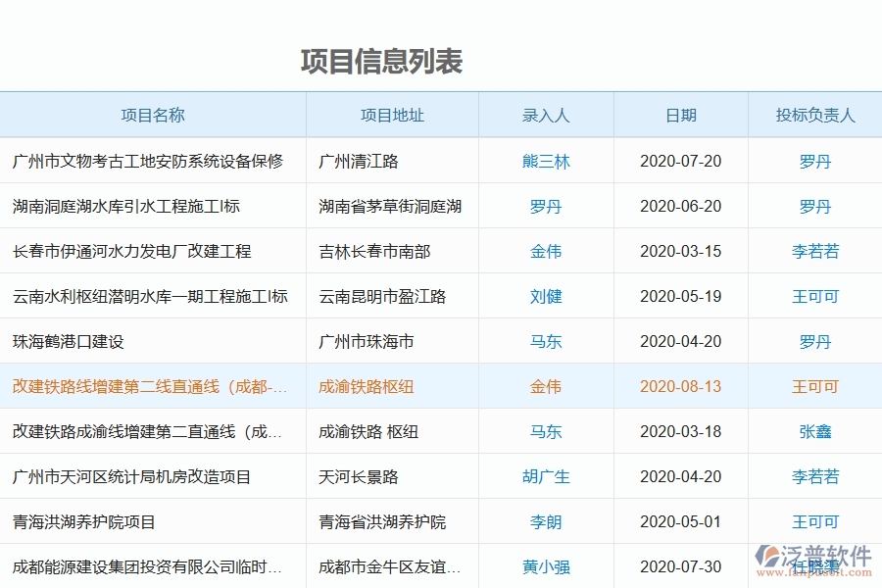
Task: Click entrant 李朗 in 青海洪湖养护院 row
Action: click(x=547, y=521)
